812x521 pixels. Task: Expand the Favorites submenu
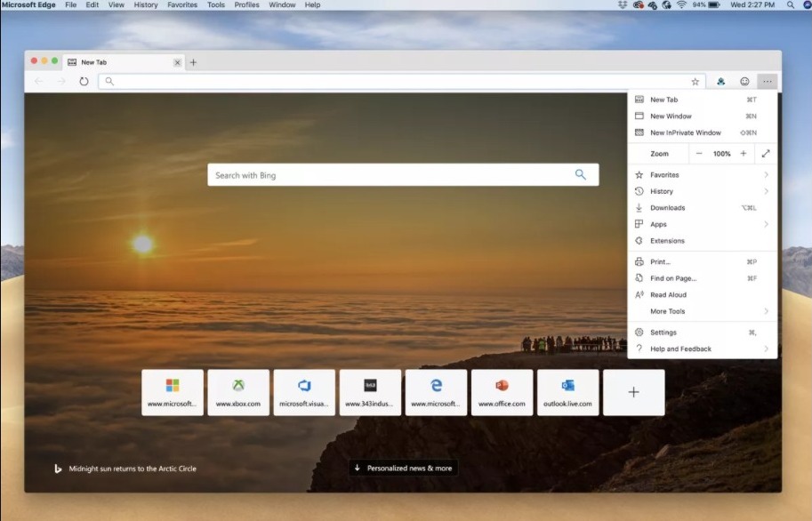click(701, 175)
